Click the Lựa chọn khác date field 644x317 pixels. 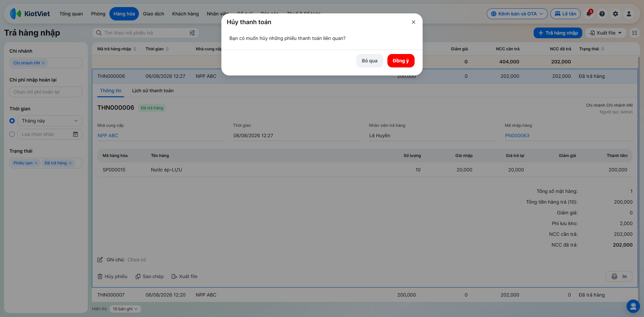click(x=50, y=134)
